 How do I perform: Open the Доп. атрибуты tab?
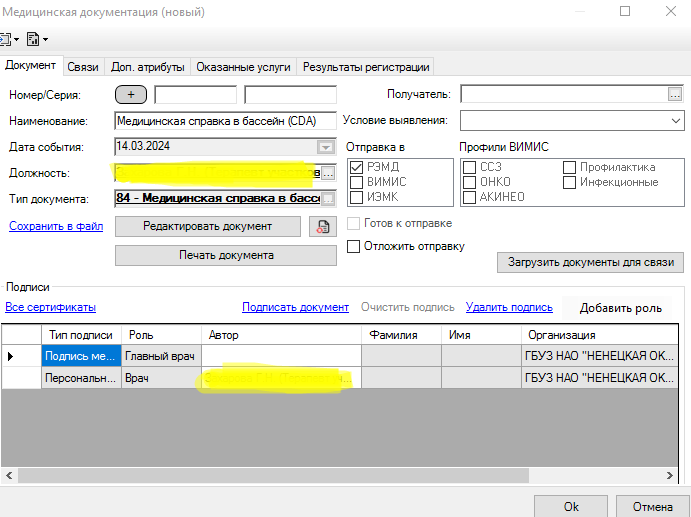point(148,67)
